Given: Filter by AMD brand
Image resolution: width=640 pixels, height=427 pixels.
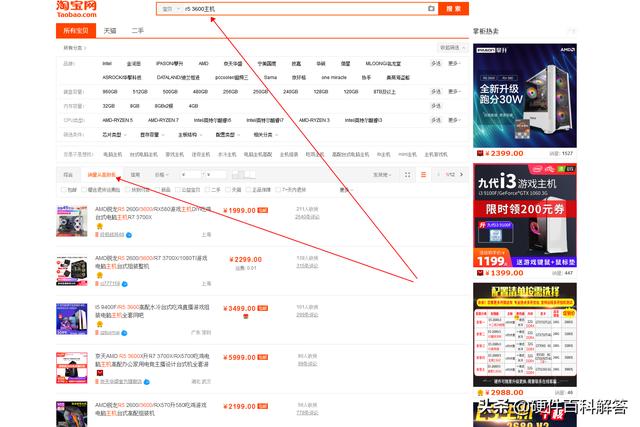Looking at the screenshot, I should pyautogui.click(x=203, y=64).
